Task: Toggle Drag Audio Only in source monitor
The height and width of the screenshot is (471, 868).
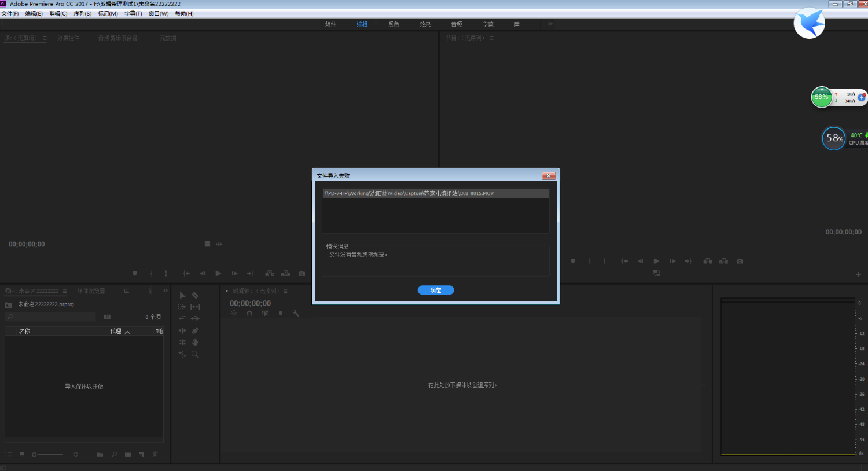Action: 219,244
